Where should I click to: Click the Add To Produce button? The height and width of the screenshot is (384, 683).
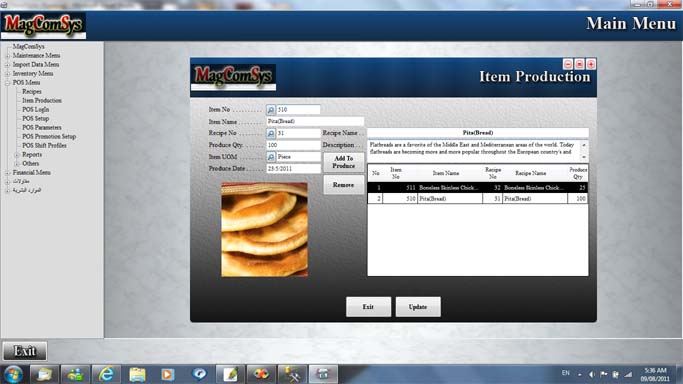[344, 162]
